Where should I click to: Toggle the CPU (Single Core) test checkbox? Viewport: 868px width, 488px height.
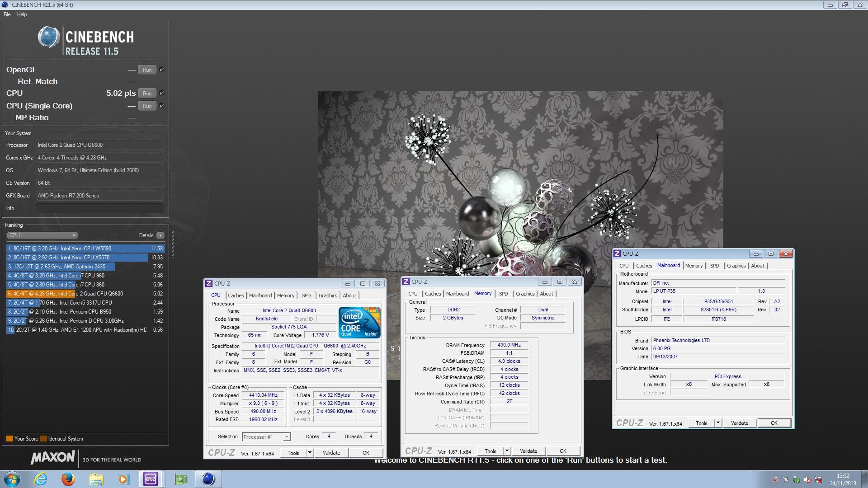click(162, 106)
